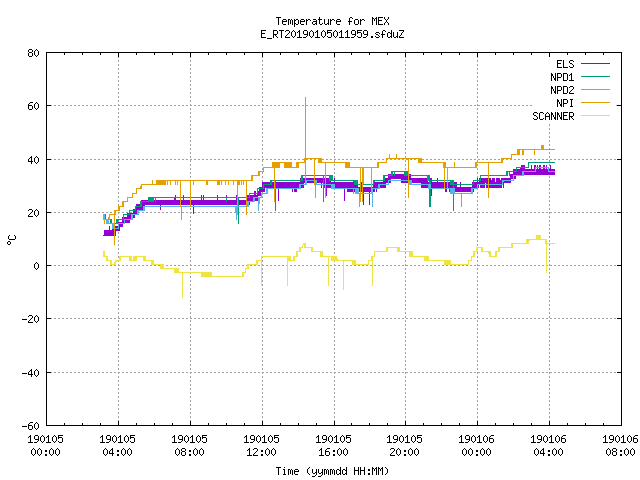Click the light blue NPD2 legend line sample
This screenshot has height=480, width=640.
[595, 90]
